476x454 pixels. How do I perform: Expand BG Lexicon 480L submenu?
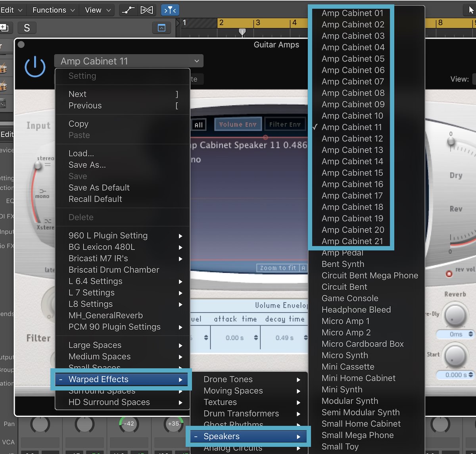click(x=123, y=247)
